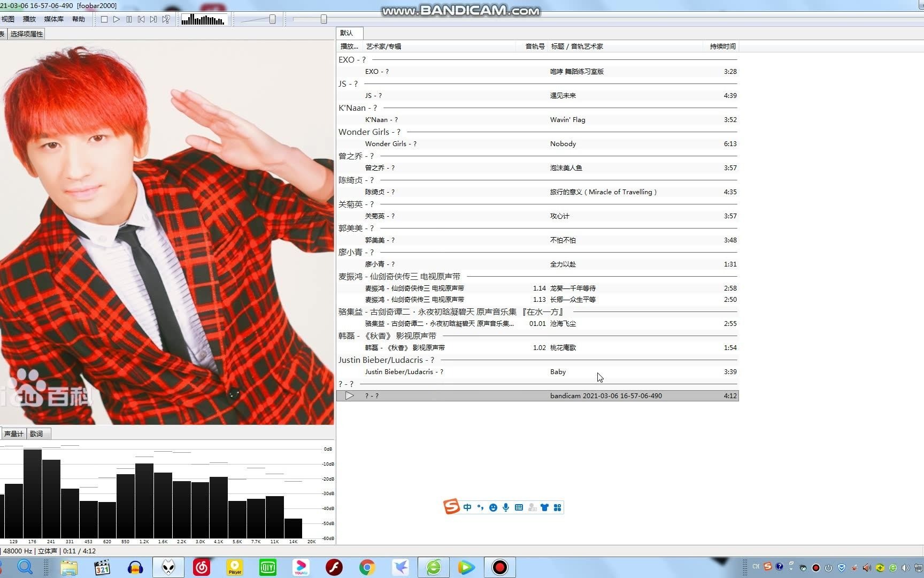Open Audacity headphones taskbar icon
924x578 pixels.
pyautogui.click(x=135, y=567)
